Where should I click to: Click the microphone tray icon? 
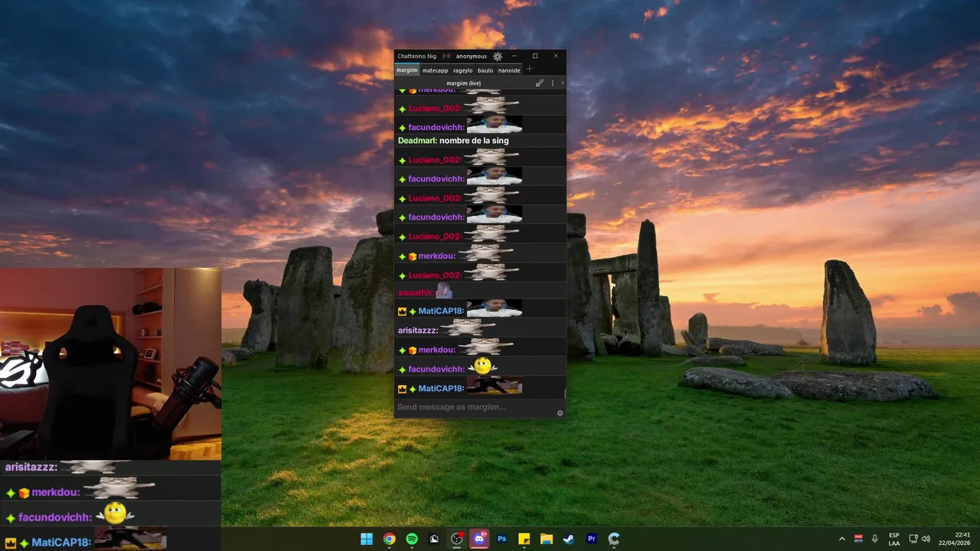[874, 539]
